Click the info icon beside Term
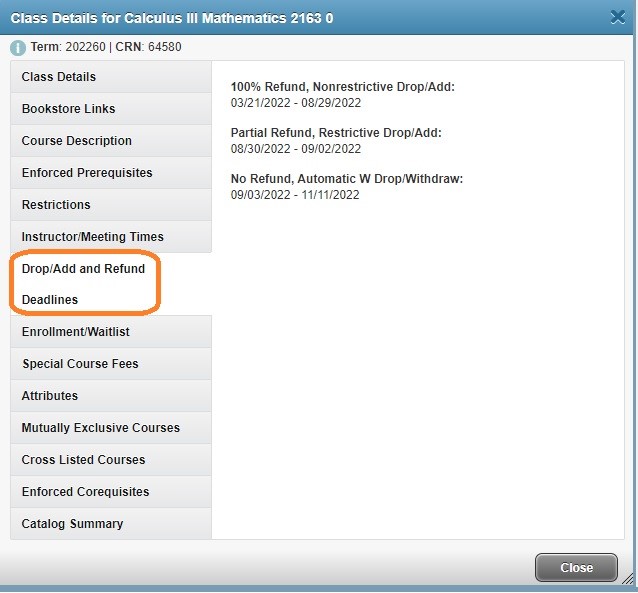638x593 pixels. point(17,47)
